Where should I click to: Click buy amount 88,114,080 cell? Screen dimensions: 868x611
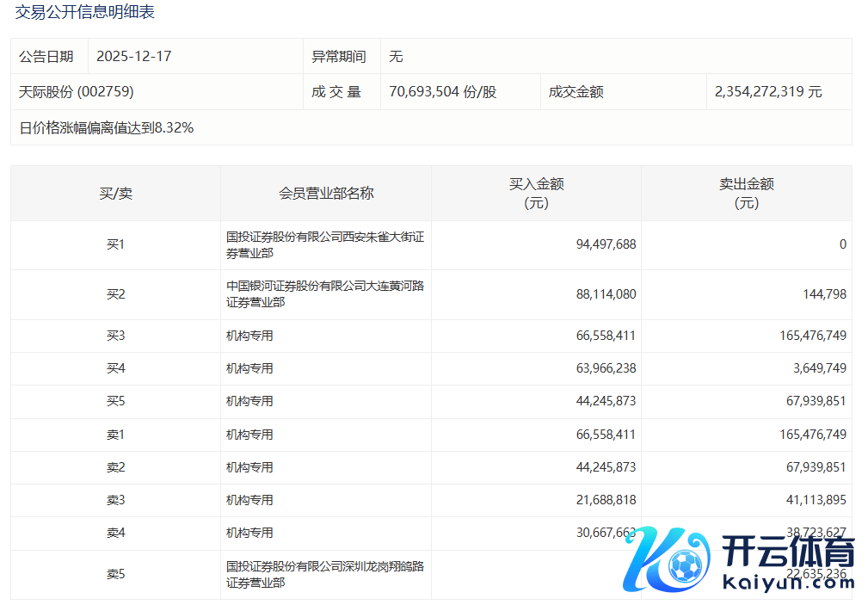[x=606, y=294]
